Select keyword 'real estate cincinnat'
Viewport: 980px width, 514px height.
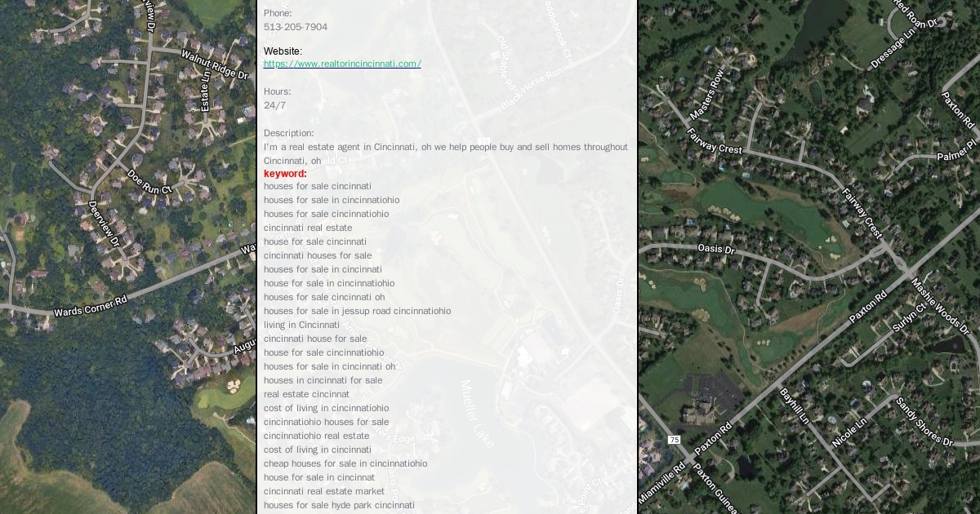[306, 394]
